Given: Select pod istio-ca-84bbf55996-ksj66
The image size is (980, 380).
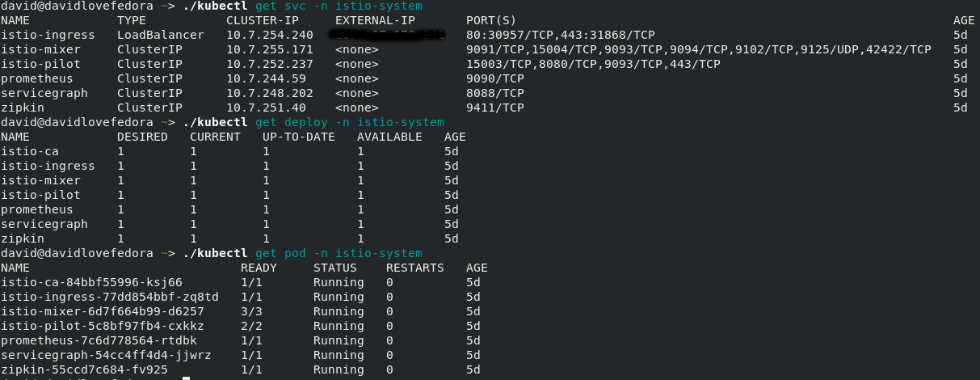Looking at the screenshot, I should tap(91, 282).
